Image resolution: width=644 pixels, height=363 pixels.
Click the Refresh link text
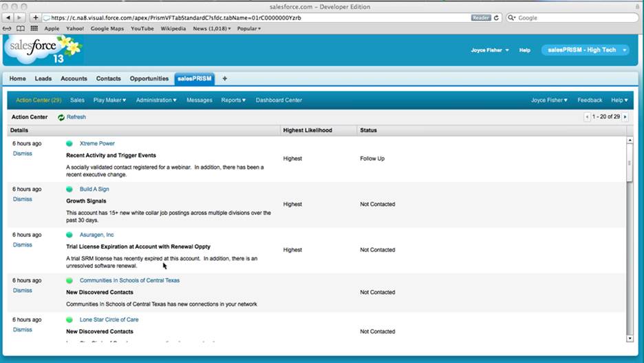click(x=76, y=117)
